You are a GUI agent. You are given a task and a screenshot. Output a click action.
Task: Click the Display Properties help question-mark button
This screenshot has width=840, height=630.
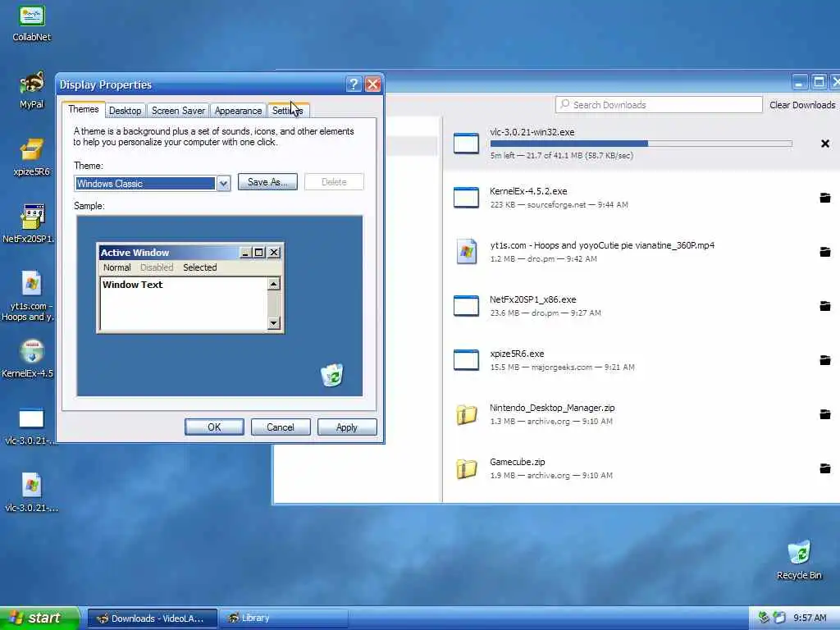tap(354, 84)
